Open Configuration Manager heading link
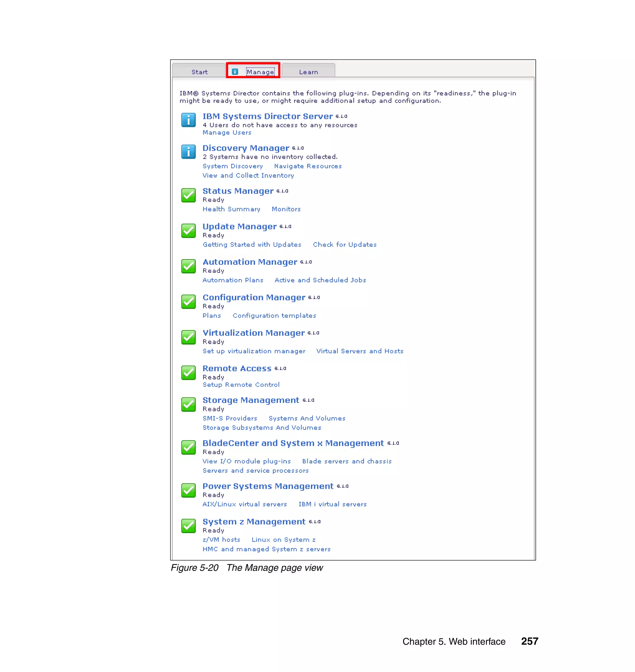Viewport: 635px width, 672px height. coord(254,298)
